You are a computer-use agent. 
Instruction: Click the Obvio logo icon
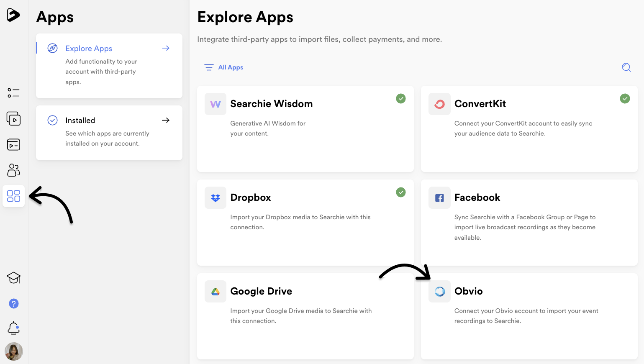(x=439, y=292)
